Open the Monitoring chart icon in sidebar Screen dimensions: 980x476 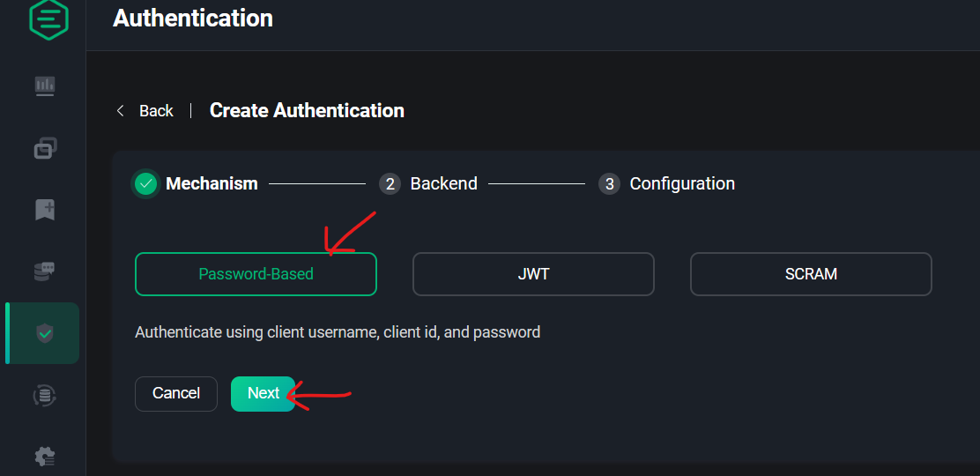click(x=45, y=86)
